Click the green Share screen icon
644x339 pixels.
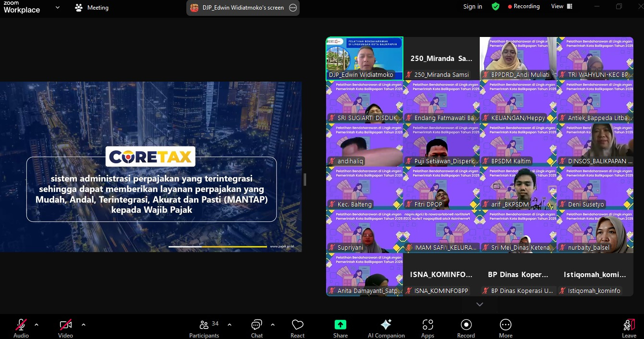340,325
